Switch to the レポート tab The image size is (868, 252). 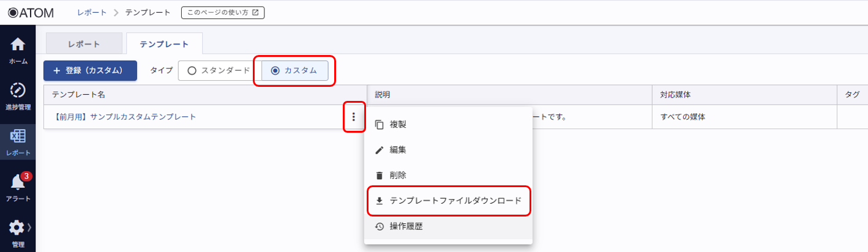point(84,44)
